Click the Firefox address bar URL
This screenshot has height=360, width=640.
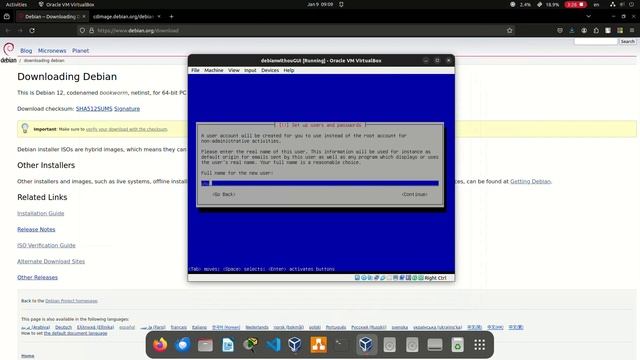tap(138, 30)
